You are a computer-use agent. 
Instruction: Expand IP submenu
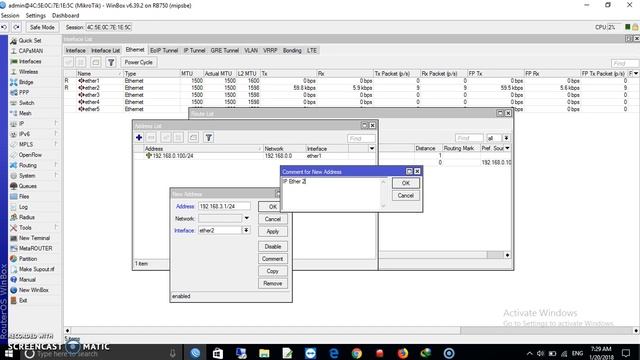pos(56,123)
